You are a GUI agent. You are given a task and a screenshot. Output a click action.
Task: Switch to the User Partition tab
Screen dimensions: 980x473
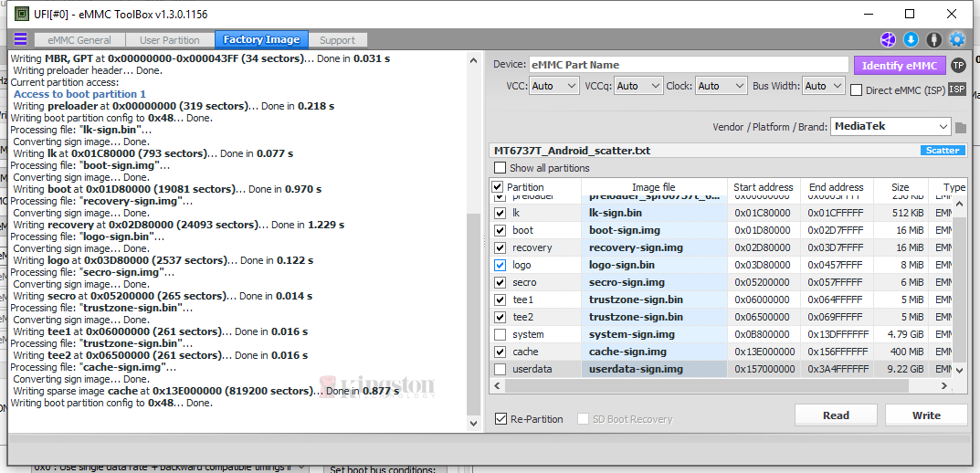point(169,40)
